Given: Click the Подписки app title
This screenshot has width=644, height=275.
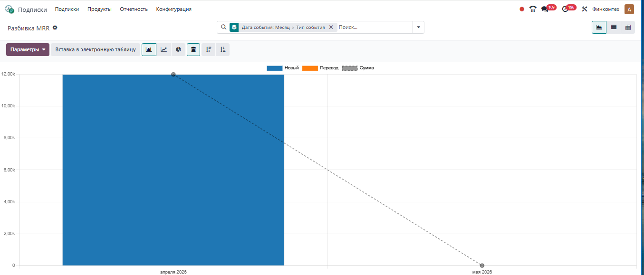Looking at the screenshot, I should [32, 9].
